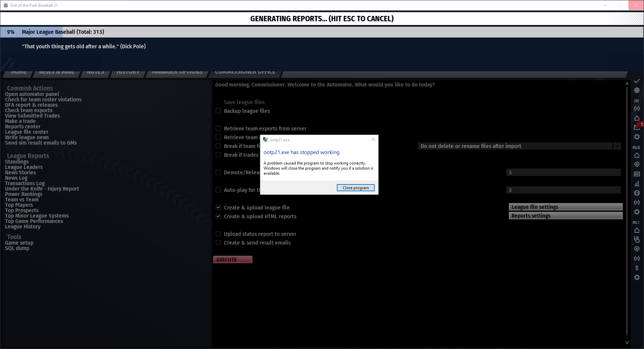Toggle the Break if trades checkbox
The width and height of the screenshot is (644, 349).
218,155
